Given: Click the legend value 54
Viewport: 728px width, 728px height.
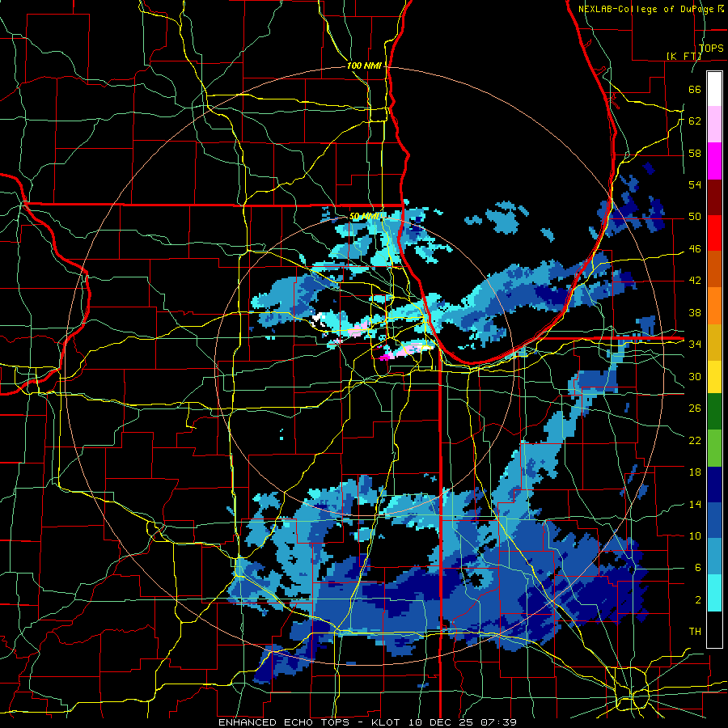Looking at the screenshot, I should tap(695, 184).
